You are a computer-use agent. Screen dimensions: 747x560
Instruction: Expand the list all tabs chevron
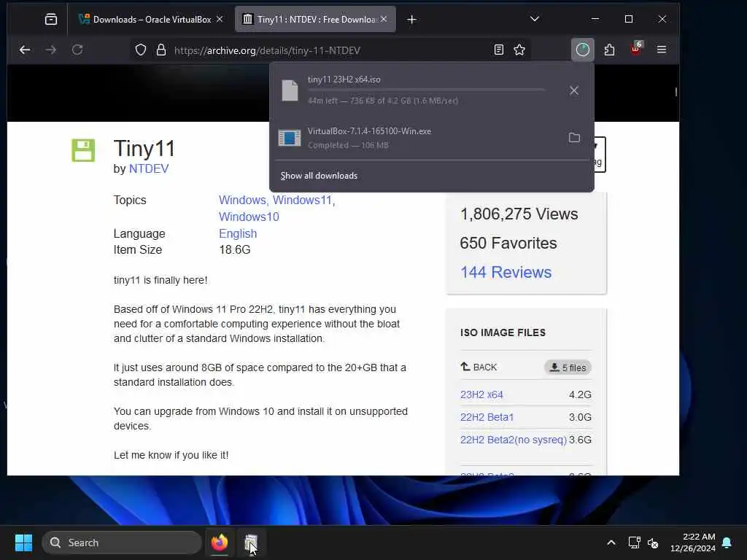(x=535, y=19)
